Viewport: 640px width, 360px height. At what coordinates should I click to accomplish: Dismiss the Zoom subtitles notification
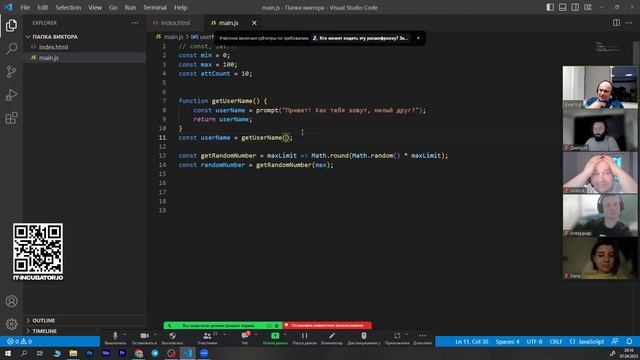[418, 38]
